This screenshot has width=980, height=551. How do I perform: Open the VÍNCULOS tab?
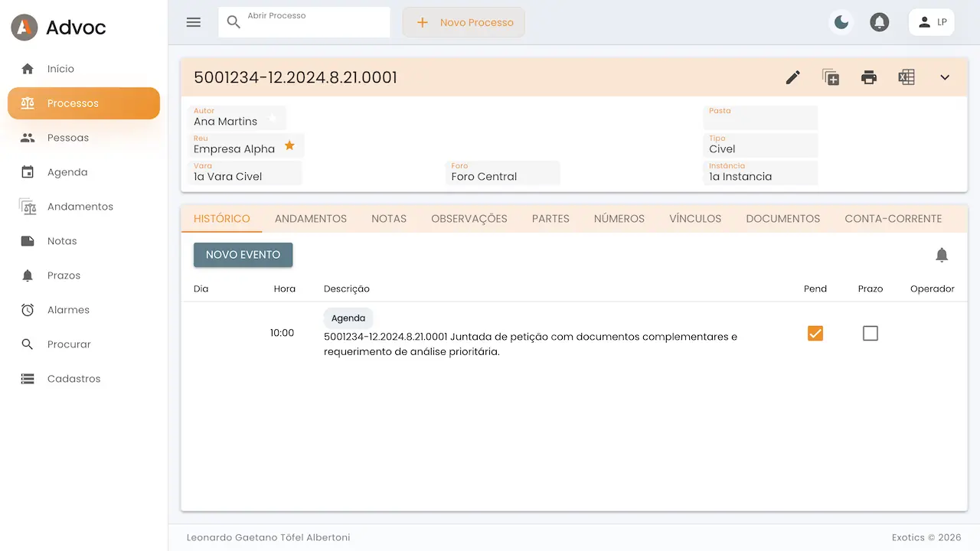(x=695, y=219)
